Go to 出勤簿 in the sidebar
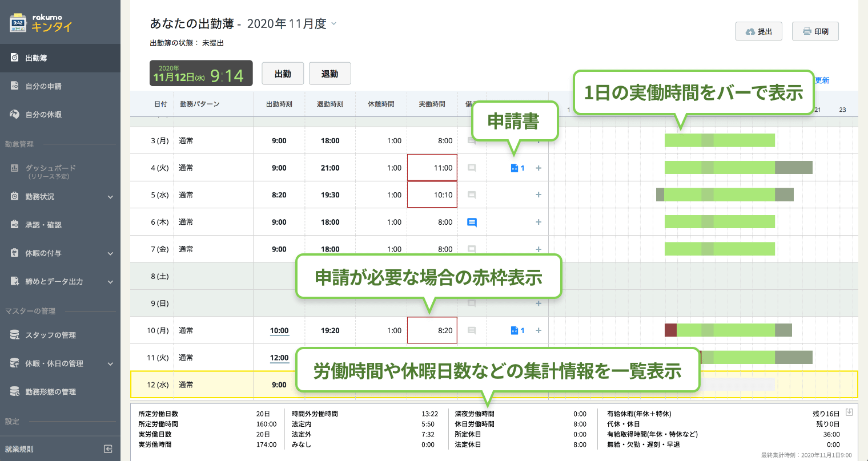Image resolution: width=868 pixels, height=461 pixels. [x=60, y=58]
